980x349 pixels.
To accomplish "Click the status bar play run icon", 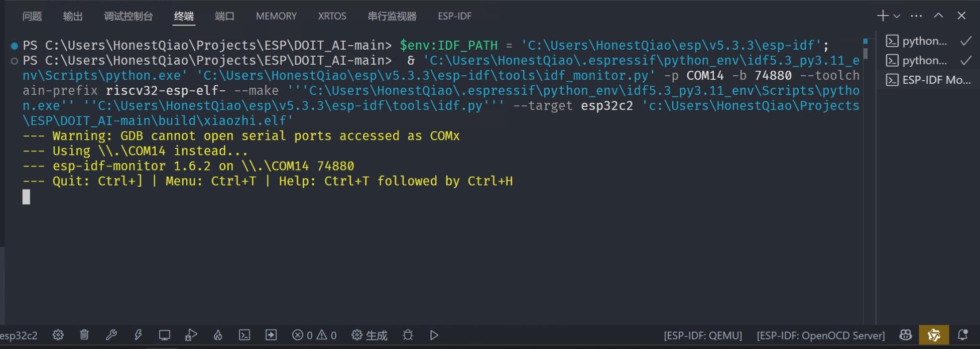I will click(x=434, y=335).
